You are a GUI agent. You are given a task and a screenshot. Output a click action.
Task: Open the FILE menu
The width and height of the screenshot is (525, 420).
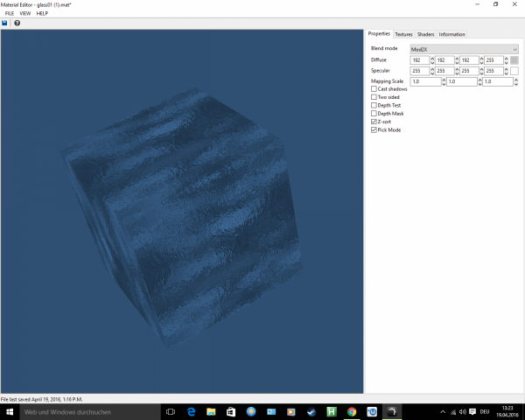pyautogui.click(x=10, y=13)
